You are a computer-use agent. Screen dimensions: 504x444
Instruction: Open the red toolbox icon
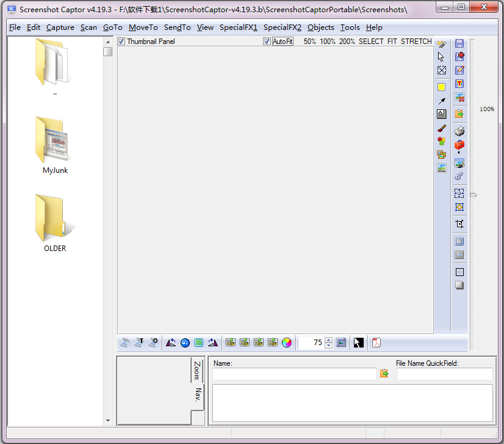[459, 145]
